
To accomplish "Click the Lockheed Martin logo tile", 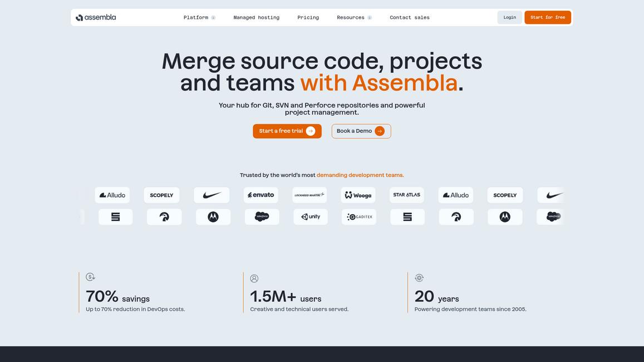I will pos(309,195).
